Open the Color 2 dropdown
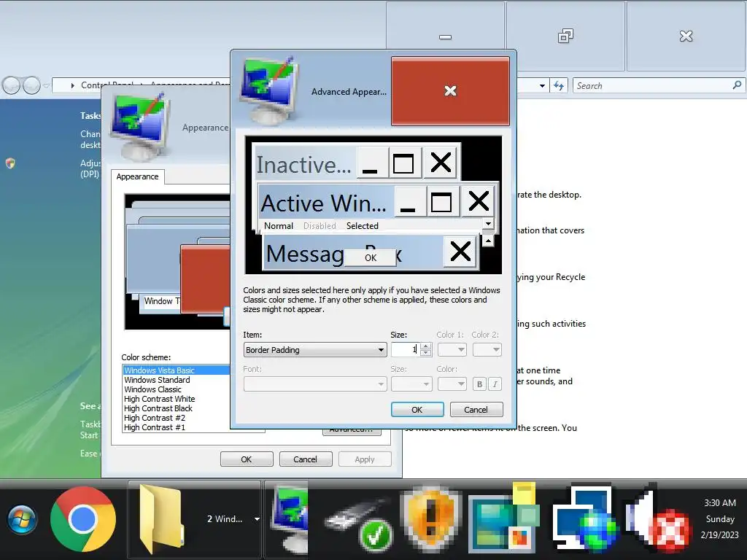 (487, 350)
